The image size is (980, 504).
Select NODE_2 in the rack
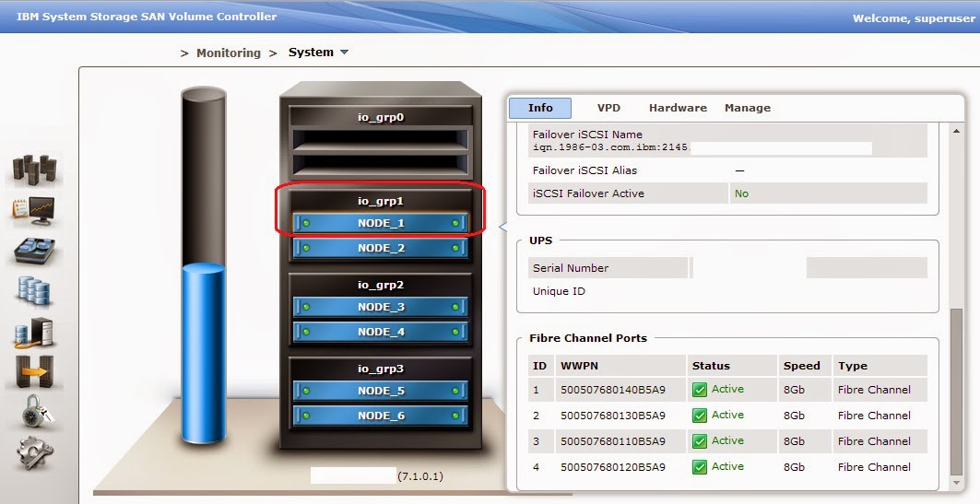tap(381, 248)
